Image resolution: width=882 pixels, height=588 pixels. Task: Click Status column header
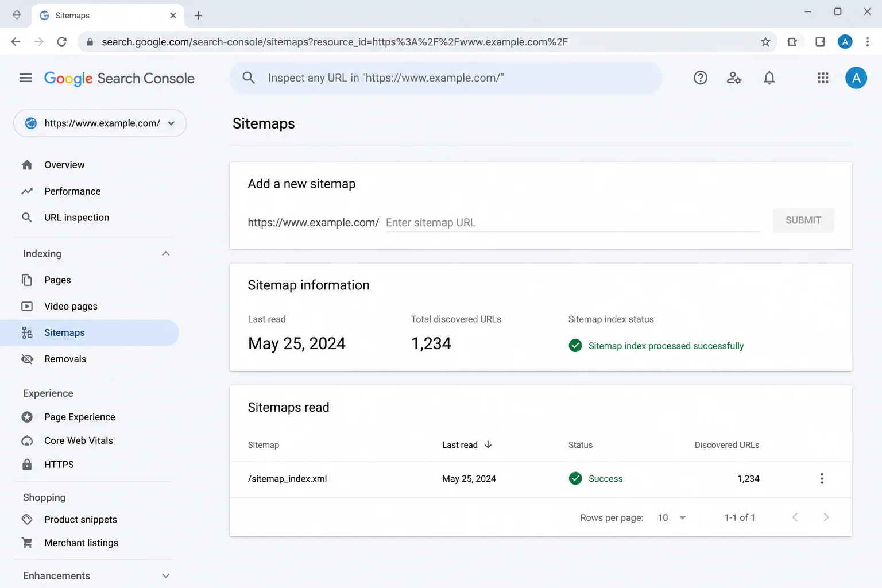tap(581, 445)
